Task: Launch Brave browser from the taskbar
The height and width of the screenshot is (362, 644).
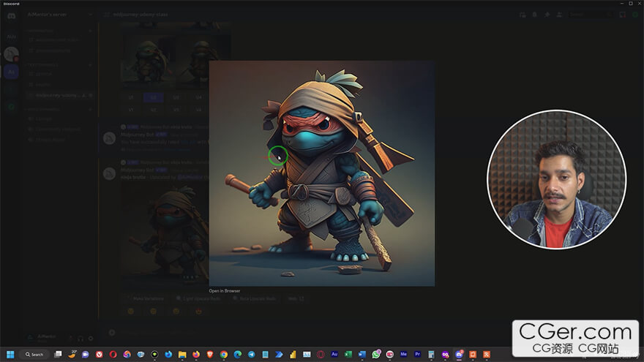Action: point(210,354)
